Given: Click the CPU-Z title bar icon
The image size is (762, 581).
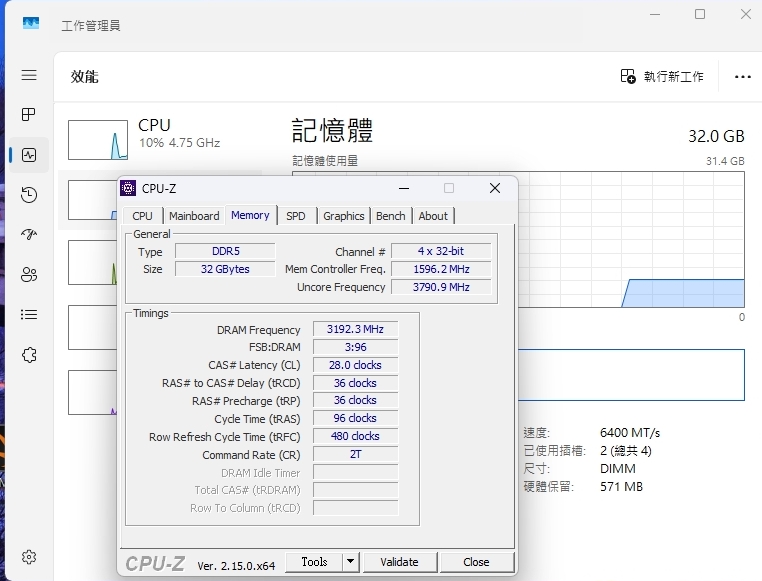Looking at the screenshot, I should tap(128, 188).
